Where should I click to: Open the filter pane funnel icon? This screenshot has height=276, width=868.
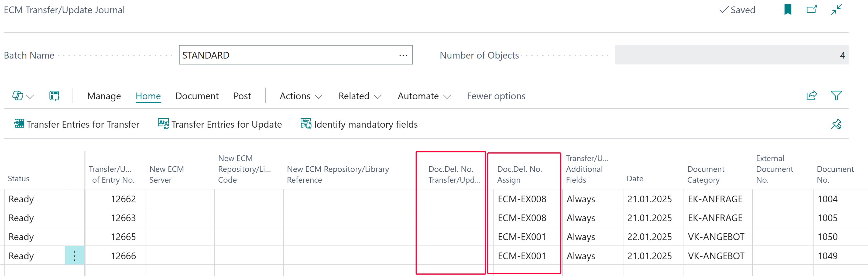pyautogui.click(x=836, y=96)
